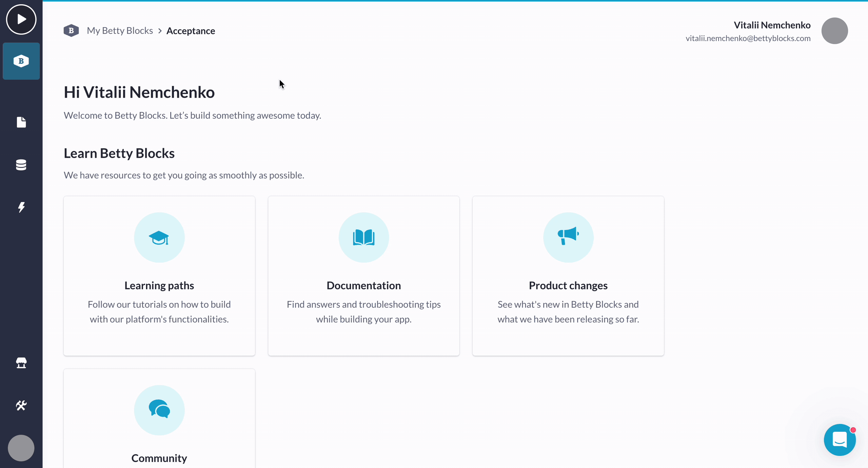Open the Block Store shop icon
The width and height of the screenshot is (868, 468).
[x=21, y=363]
